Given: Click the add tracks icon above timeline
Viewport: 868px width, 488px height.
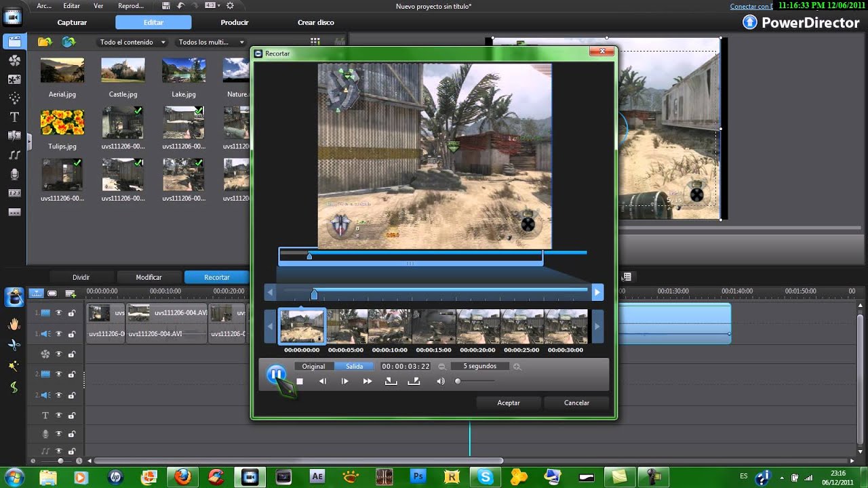Looking at the screenshot, I should pyautogui.click(x=70, y=293).
